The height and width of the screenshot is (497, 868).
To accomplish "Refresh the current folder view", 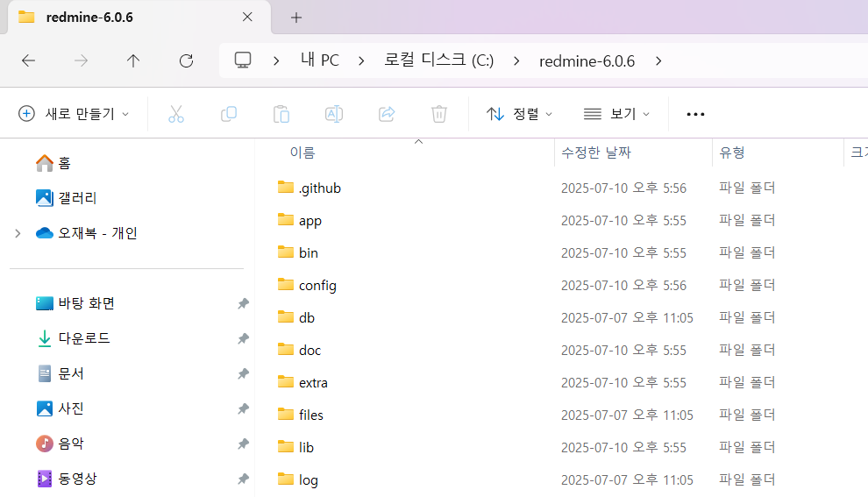I will coord(186,60).
